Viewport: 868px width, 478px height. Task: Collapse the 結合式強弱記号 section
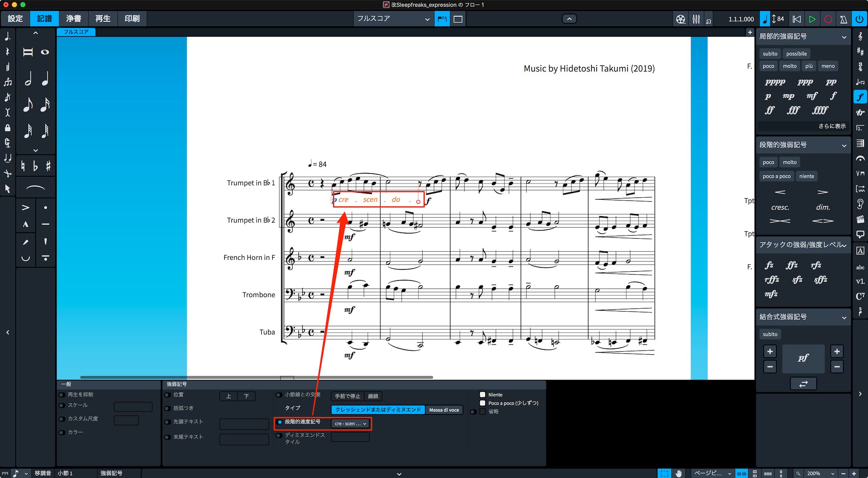pyautogui.click(x=844, y=318)
